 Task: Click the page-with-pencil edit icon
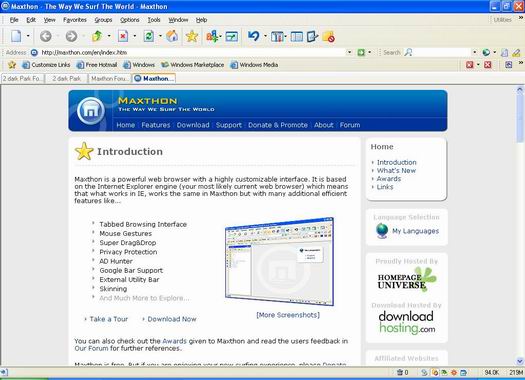click(x=312, y=36)
